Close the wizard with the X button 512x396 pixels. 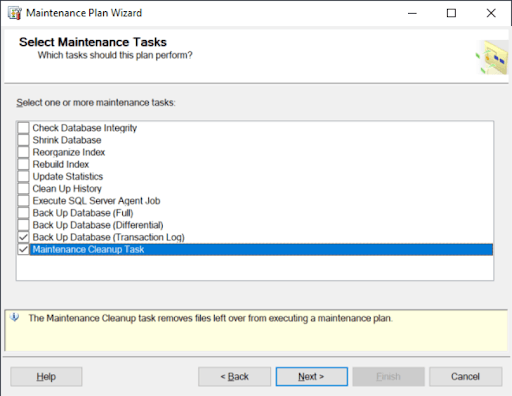[x=491, y=13]
